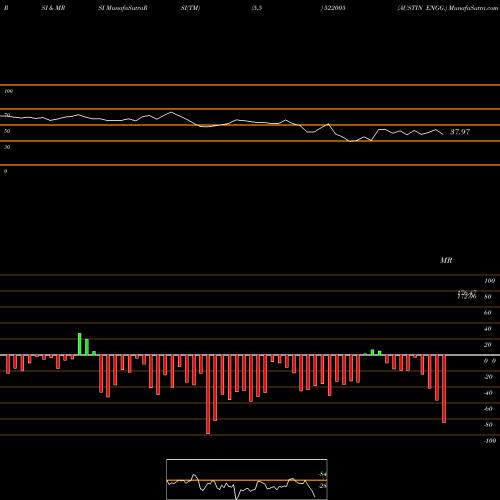Screen dimensions: 500x500
Task: Click the AUSTIN ENGG. MunafaSutra.com title text
Action: coord(448,8)
